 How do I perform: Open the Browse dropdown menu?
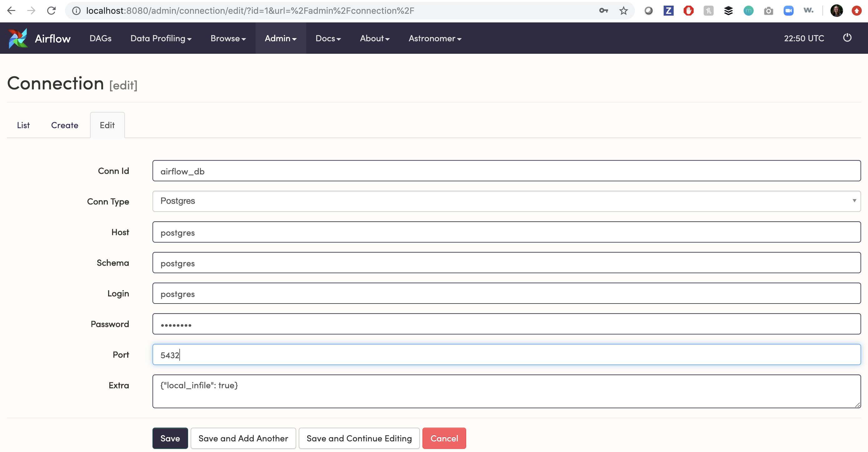(228, 38)
